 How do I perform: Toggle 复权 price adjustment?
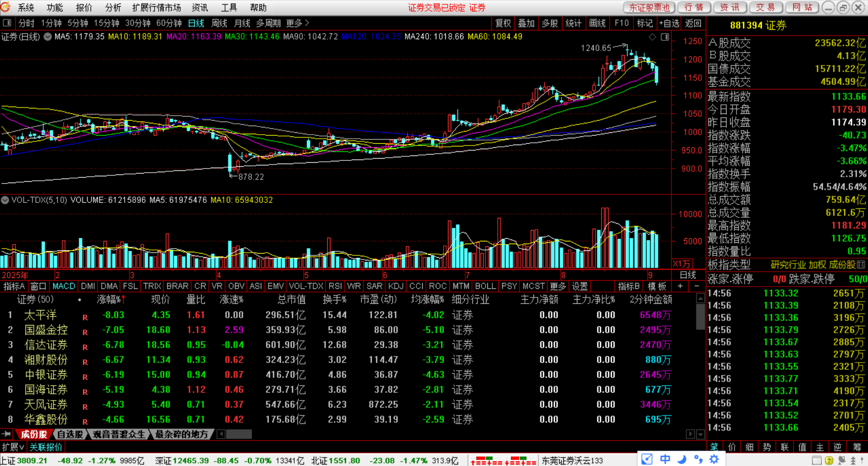pos(503,23)
